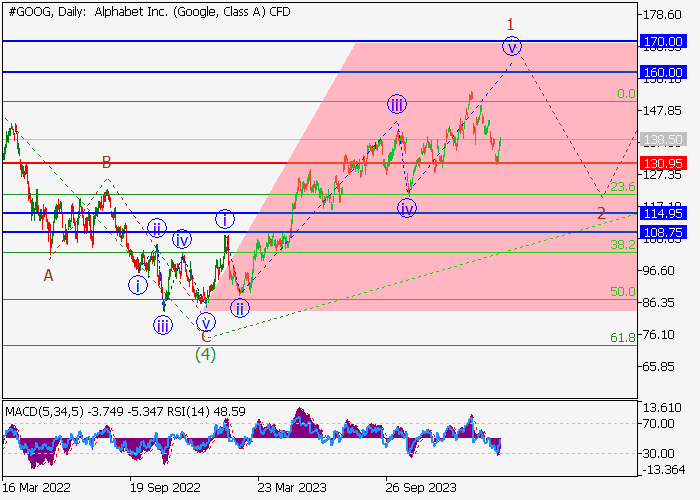The height and width of the screenshot is (500, 700).
Task: Click the 86.35 price axis value
Action: tap(658, 303)
